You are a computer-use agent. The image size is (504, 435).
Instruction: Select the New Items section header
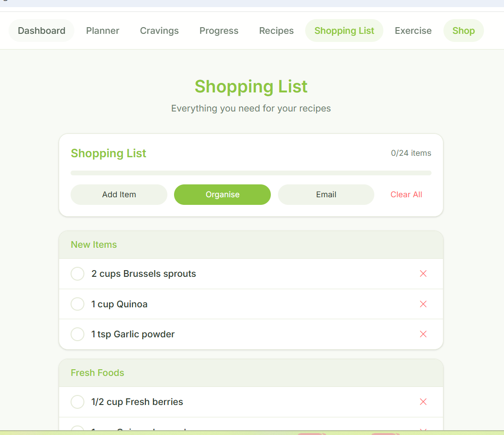coord(93,244)
